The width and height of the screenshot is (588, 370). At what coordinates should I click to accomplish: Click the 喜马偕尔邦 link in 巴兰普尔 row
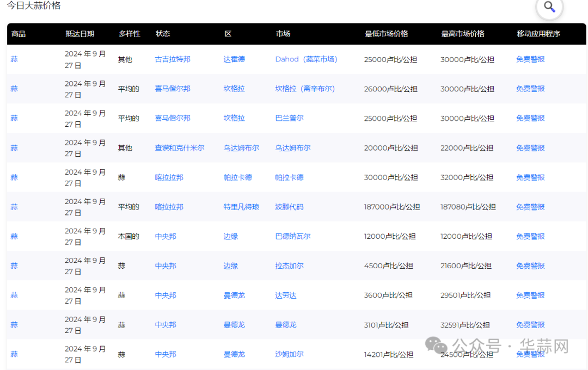(x=173, y=118)
